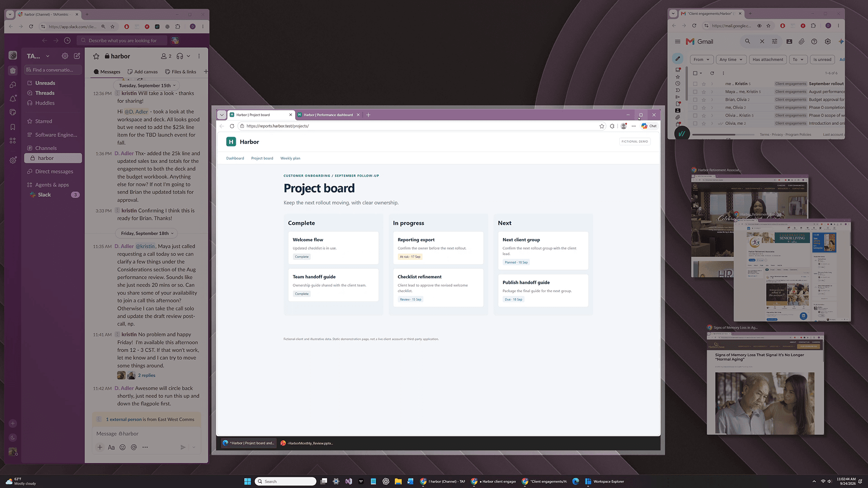
Task: Open harbor channel more actions kebab menu
Action: 199,56
